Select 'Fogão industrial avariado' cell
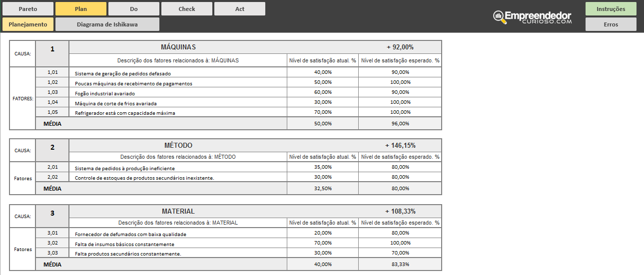 tap(178, 92)
